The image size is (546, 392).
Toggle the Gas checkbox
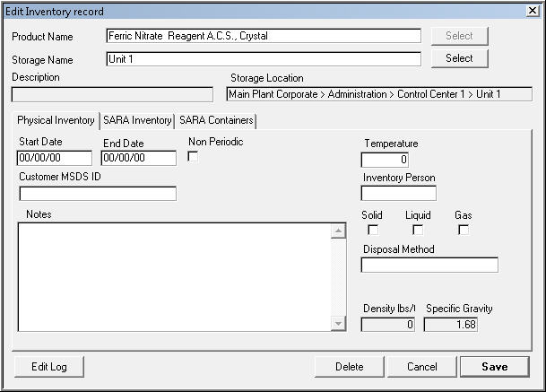tap(464, 231)
